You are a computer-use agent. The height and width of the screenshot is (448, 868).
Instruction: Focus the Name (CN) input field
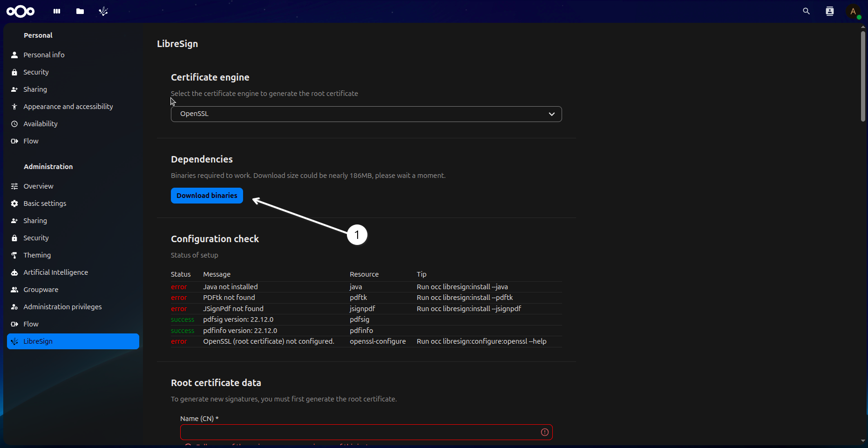point(366,432)
